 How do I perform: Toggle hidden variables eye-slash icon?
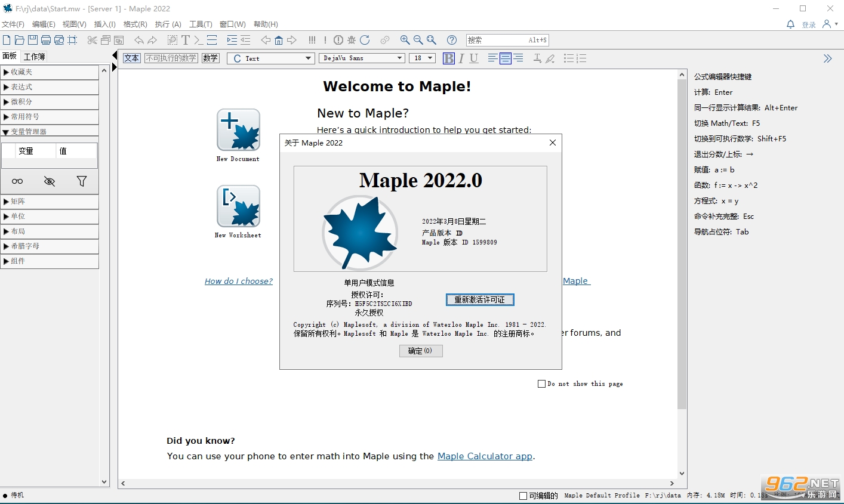point(50,181)
